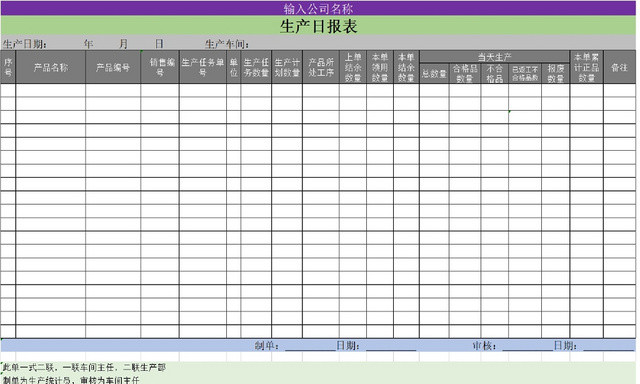Select the 生产任务单号 column header
Screen dimensions: 640x384
tap(203, 67)
